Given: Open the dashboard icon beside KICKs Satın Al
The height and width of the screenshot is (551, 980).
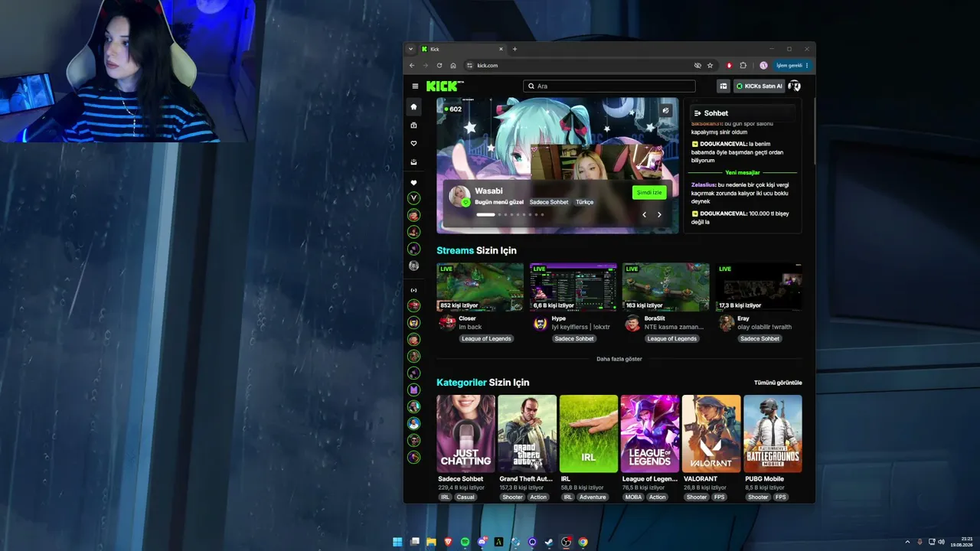Looking at the screenshot, I should 723,86.
